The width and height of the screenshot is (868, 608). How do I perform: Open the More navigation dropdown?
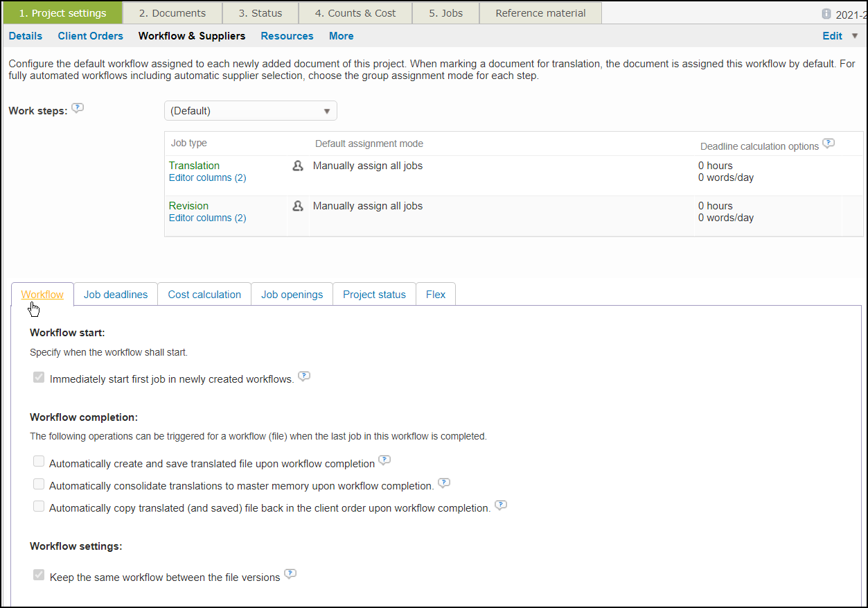[341, 35]
